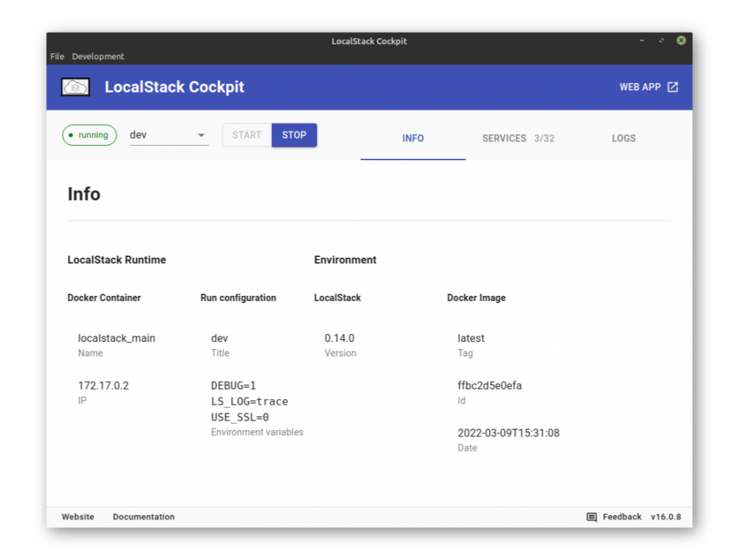The width and height of the screenshot is (739, 560).
Task: Select the date 2022-03-09T15:31:08
Action: pos(509,433)
